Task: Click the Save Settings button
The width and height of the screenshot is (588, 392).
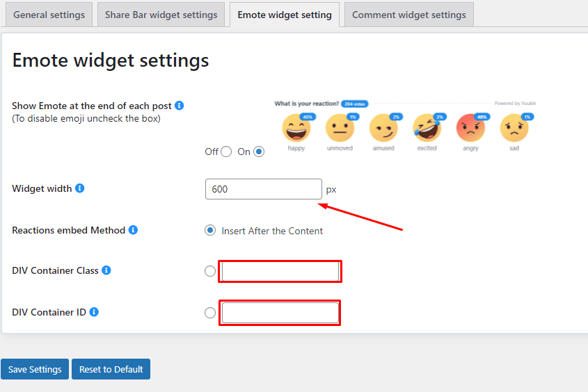Action: [35, 369]
